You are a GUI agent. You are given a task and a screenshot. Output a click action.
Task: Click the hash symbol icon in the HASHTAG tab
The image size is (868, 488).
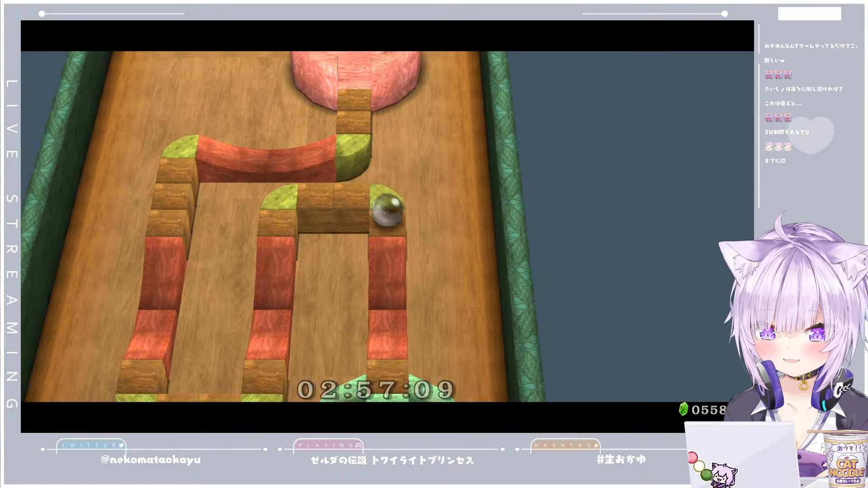[x=596, y=445]
